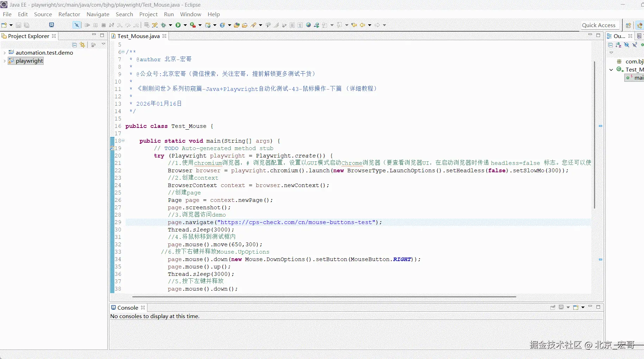Maximize the editor area
Viewport: 644px width, 359px height.
[x=598, y=35]
